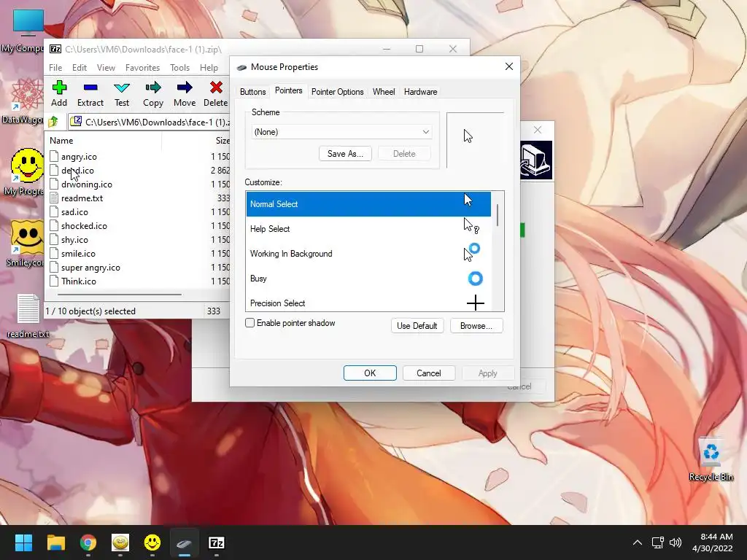
Task: Select Working In Background pointer entry
Action: pyautogui.click(x=368, y=253)
